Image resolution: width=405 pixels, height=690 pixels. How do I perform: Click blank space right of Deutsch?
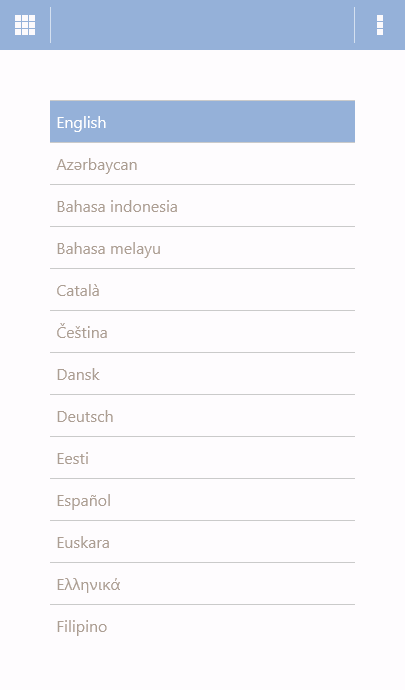click(234, 416)
